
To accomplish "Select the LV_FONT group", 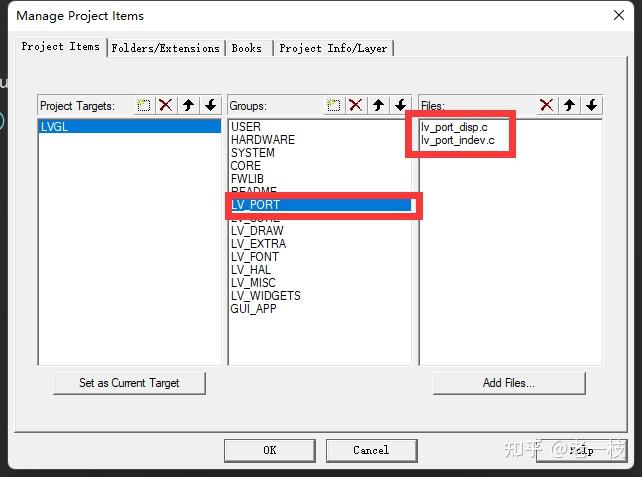I will pyautogui.click(x=320, y=257).
